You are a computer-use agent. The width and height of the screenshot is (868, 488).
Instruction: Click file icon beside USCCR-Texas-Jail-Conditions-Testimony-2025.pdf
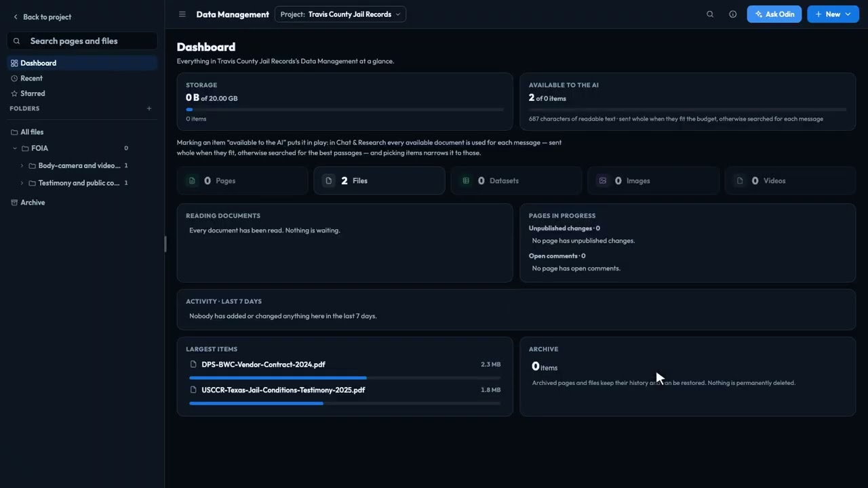coord(193,390)
